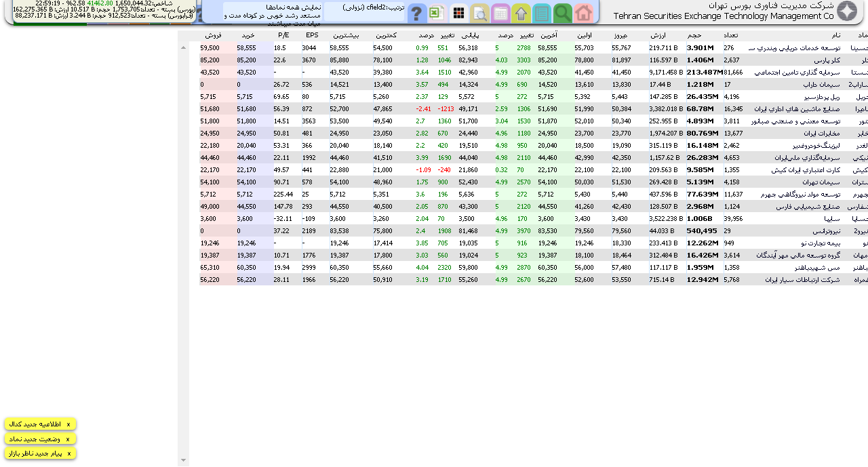Click the red and black grid icon
Screen dimensions: 868x467
click(x=459, y=13)
